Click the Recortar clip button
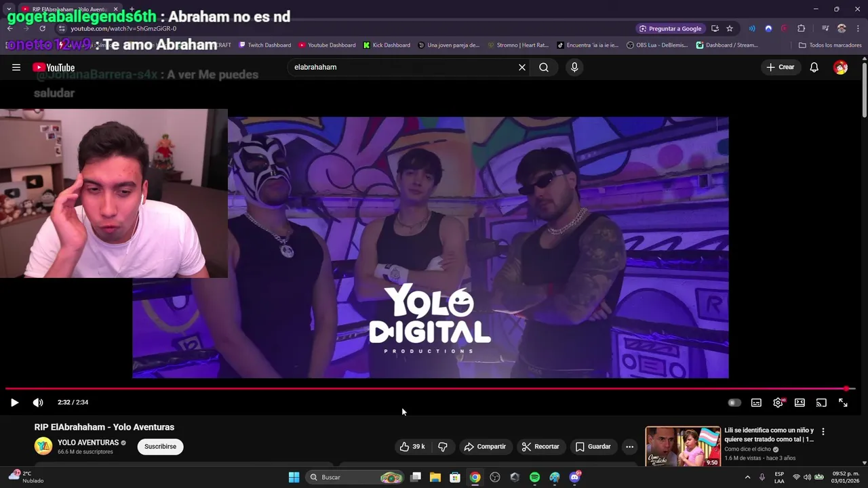The height and width of the screenshot is (488, 868). tap(540, 447)
